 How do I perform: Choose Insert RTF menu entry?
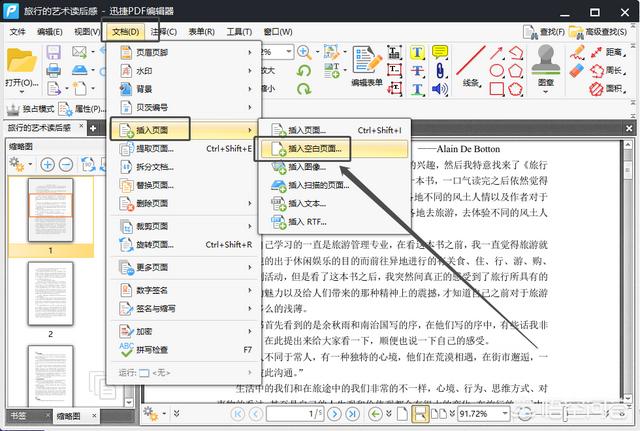click(x=334, y=222)
